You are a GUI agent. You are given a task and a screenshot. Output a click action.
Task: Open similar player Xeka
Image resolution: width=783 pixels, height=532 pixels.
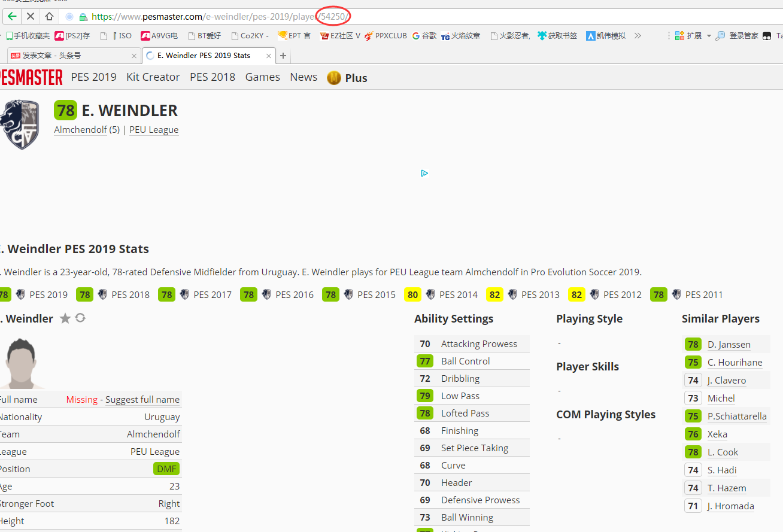[x=717, y=434]
